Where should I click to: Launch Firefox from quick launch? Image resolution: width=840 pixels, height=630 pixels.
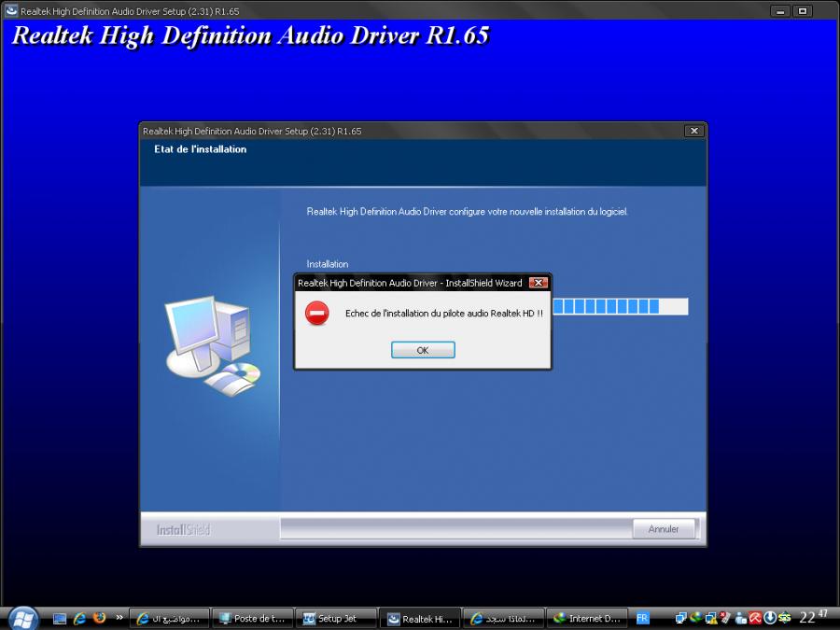(99, 618)
